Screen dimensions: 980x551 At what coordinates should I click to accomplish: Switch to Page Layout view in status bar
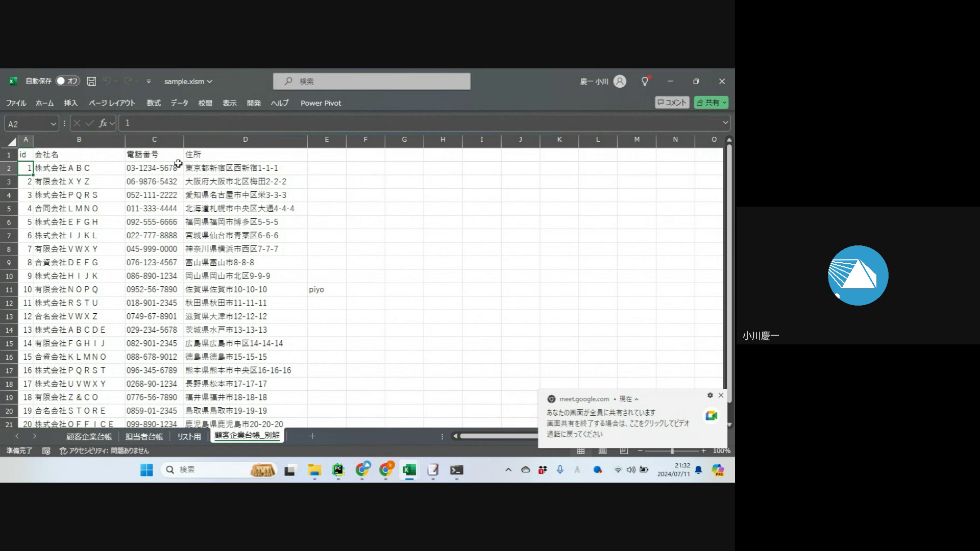602,451
